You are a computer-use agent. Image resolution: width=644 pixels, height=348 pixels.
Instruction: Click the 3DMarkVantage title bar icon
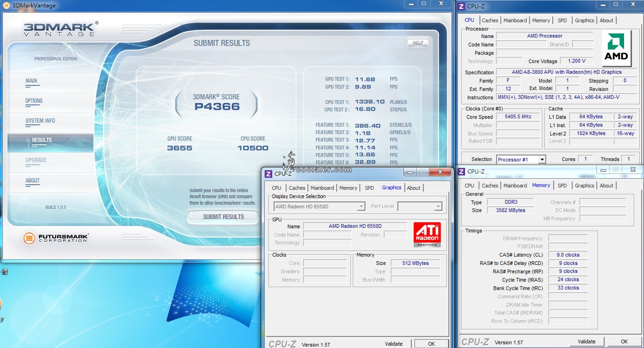click(x=7, y=6)
